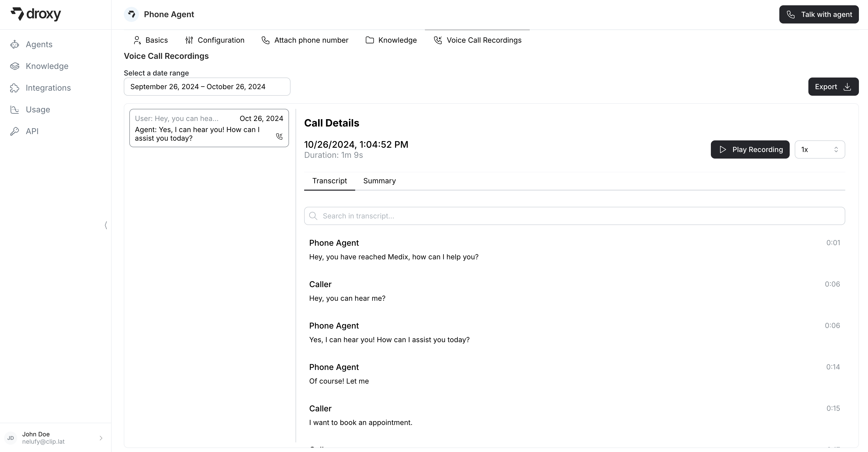
Task: Click the Phone Agent avatar icon
Action: (131, 14)
